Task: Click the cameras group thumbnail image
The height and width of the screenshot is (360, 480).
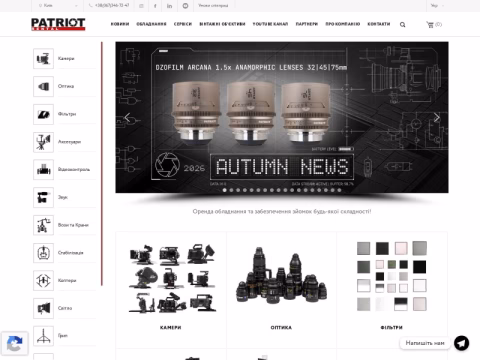Action: (172, 279)
